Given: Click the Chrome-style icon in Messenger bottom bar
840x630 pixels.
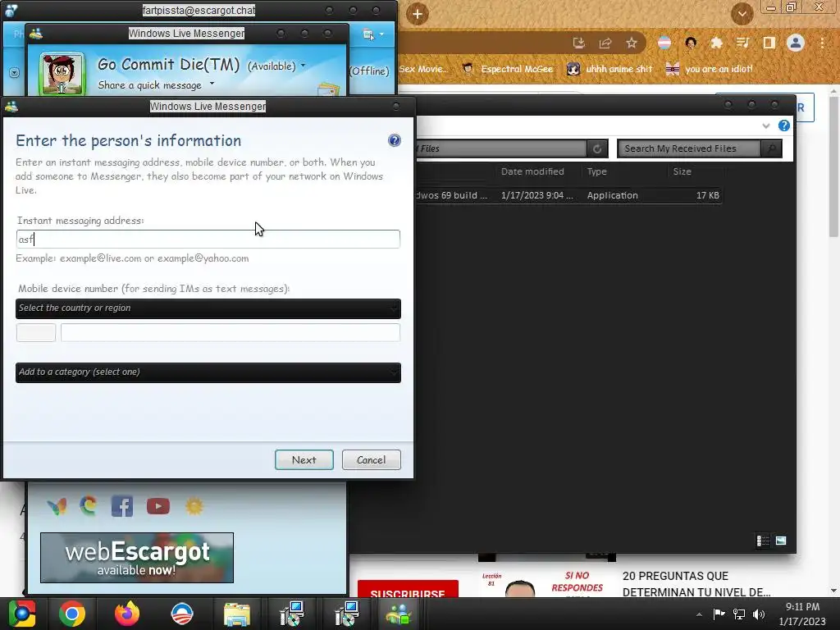Looking at the screenshot, I should (89, 505).
